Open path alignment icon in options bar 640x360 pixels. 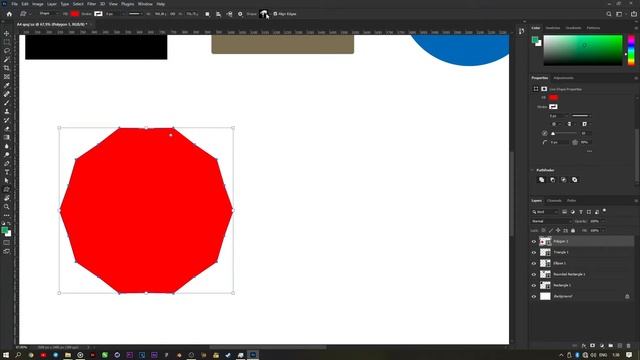point(218,14)
